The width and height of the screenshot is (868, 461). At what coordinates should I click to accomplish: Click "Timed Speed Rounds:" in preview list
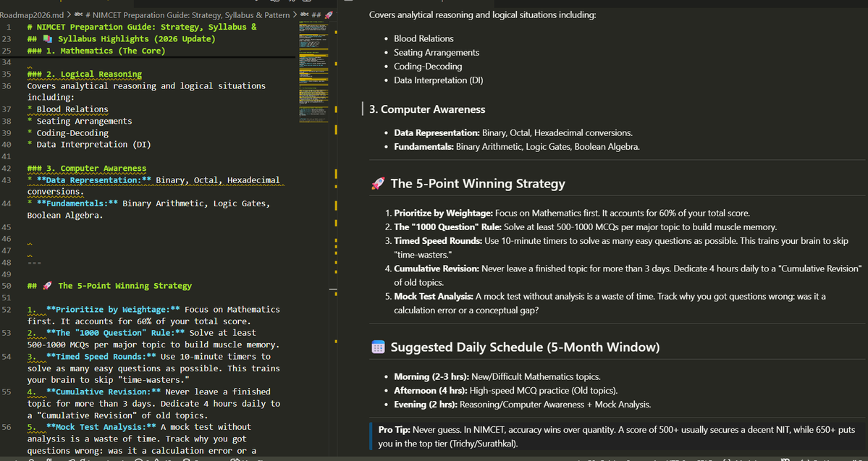click(438, 241)
